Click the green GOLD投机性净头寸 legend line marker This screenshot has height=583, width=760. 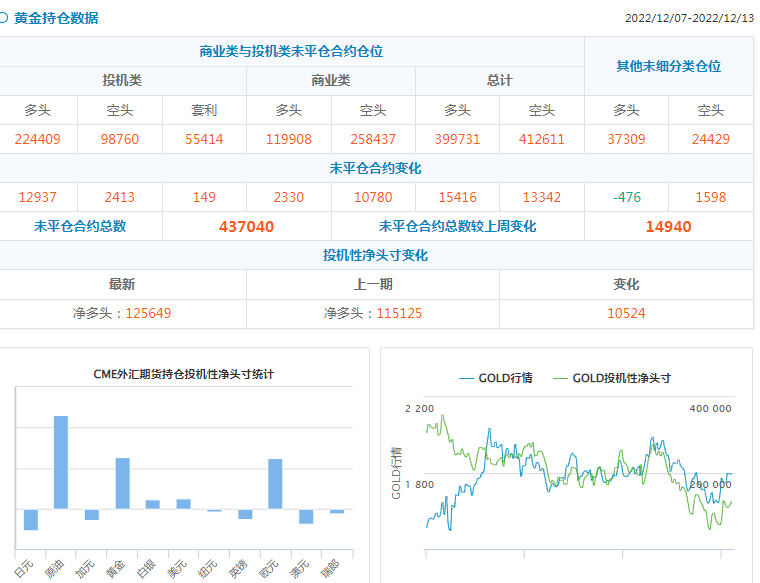559,378
